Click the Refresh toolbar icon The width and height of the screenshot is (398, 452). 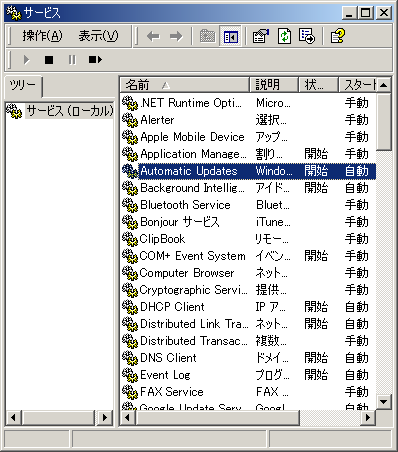coord(284,36)
